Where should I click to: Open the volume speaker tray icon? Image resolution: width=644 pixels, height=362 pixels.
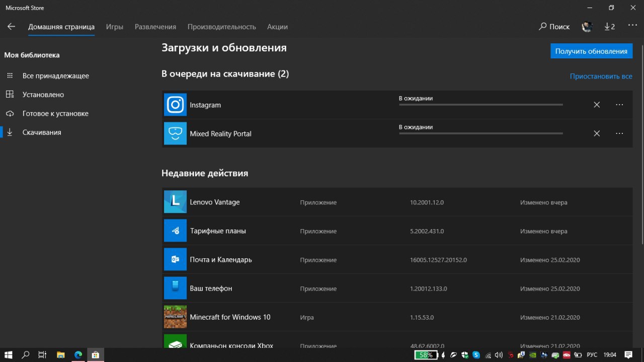(499, 355)
